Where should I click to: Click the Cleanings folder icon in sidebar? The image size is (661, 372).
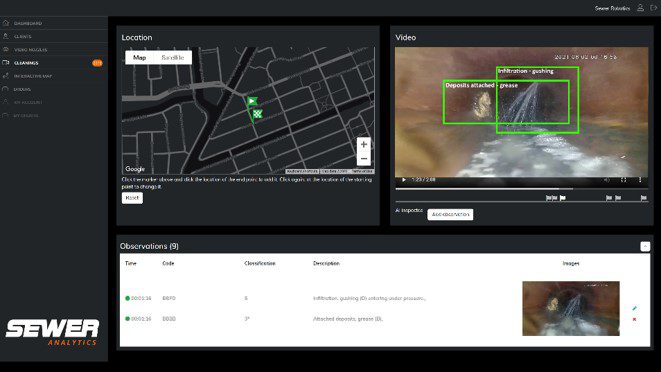pos(5,62)
